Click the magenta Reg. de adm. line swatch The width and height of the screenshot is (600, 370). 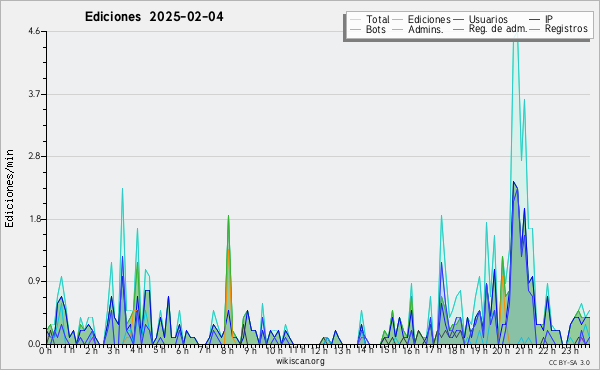458,29
